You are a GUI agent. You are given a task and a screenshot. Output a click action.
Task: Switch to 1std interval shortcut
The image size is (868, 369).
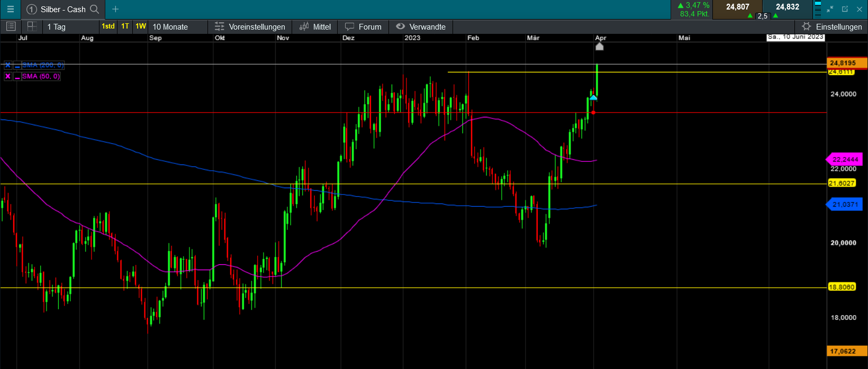coord(108,26)
